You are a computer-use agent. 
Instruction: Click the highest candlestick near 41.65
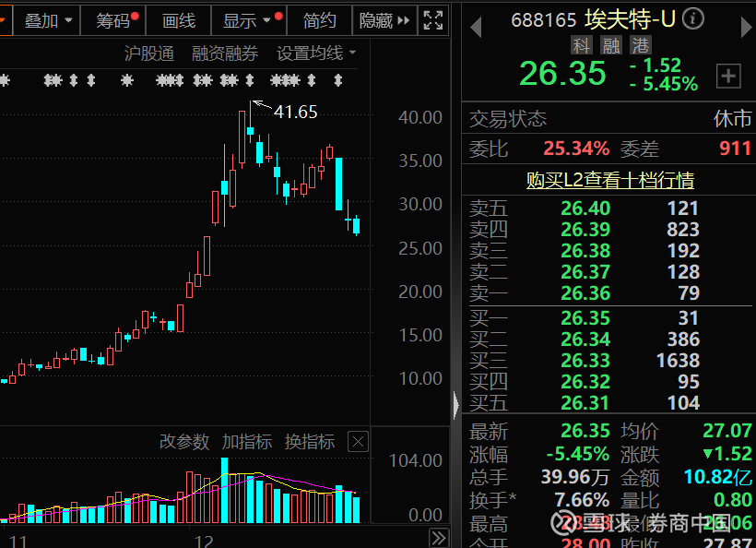(250, 121)
